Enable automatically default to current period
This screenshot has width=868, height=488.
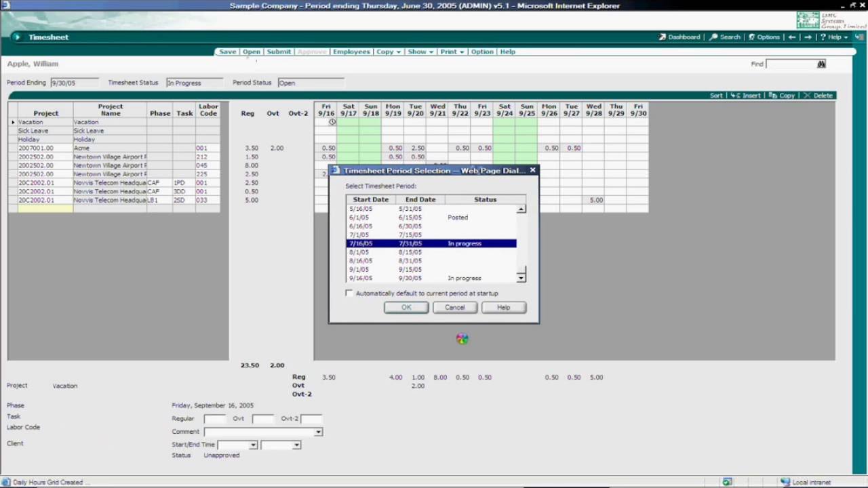coord(349,293)
